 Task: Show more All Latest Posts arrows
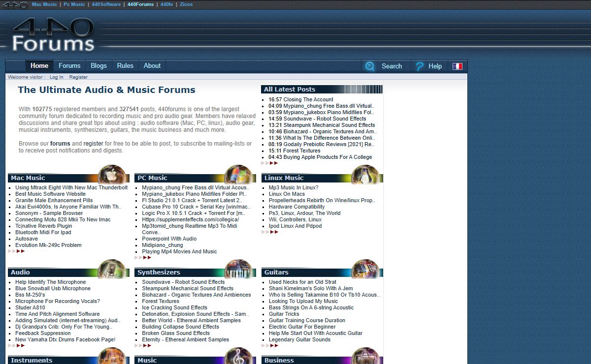pyautogui.click(x=269, y=163)
